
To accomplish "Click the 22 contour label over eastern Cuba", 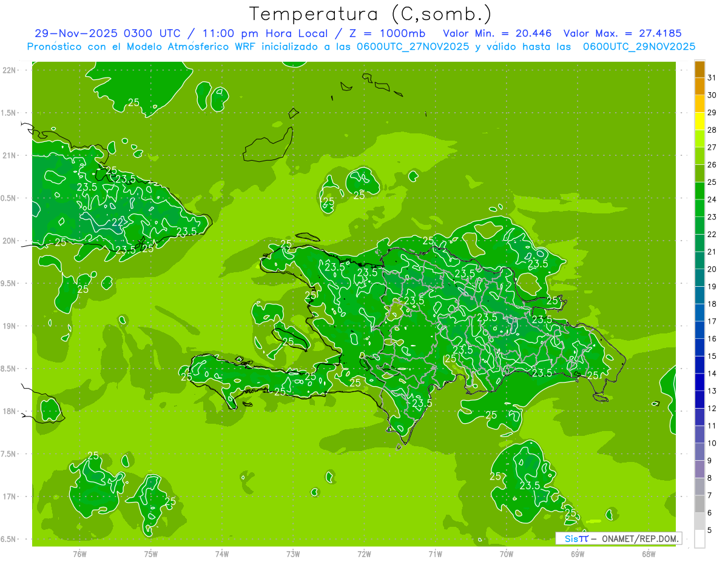I will (x=118, y=222).
